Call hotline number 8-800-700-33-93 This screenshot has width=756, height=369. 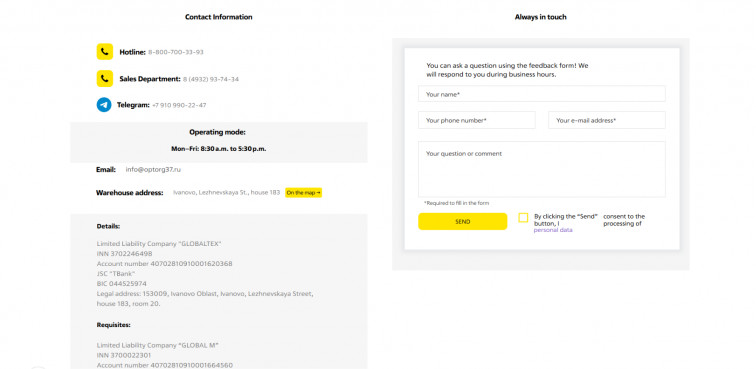tap(176, 52)
